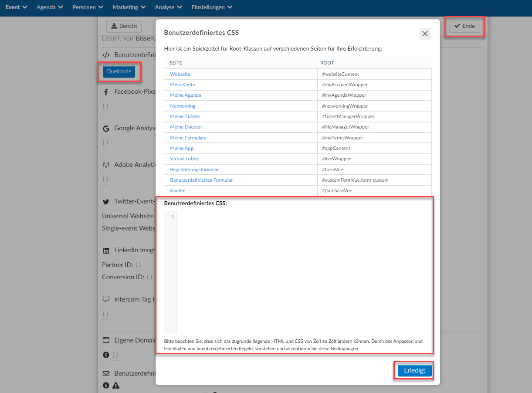This screenshot has width=532, height=393.
Task: Click the info icon under Eigene Domain
Action: tap(105, 355)
